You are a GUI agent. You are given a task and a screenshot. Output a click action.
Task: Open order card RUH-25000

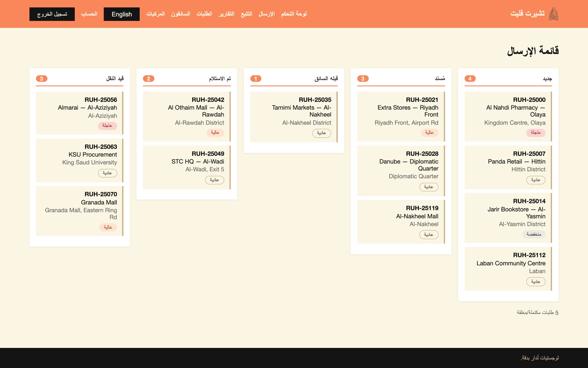click(x=508, y=116)
